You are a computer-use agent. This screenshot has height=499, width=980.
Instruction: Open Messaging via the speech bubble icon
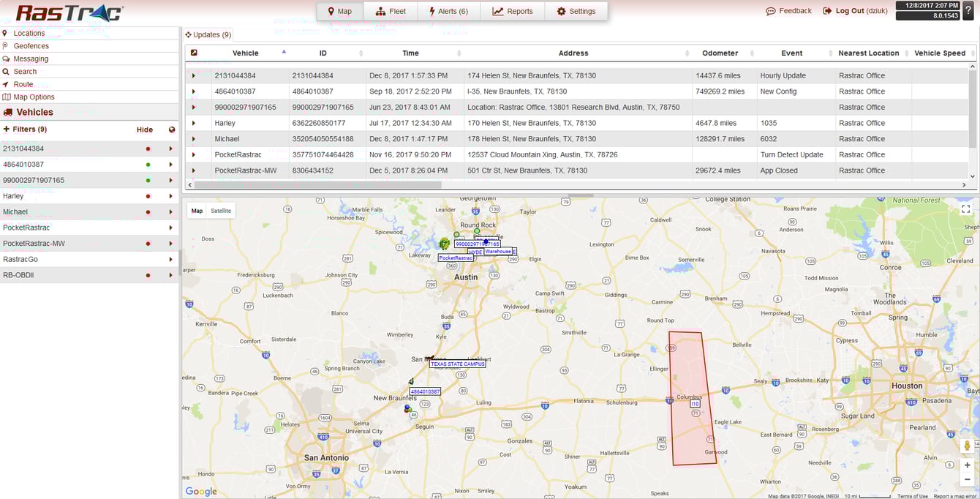7,59
